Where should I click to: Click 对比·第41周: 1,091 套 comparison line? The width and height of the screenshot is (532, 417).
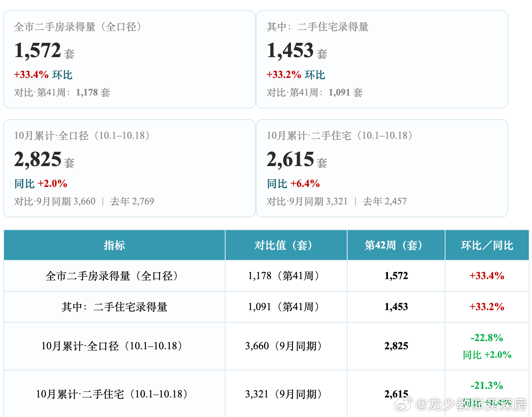[x=315, y=93]
